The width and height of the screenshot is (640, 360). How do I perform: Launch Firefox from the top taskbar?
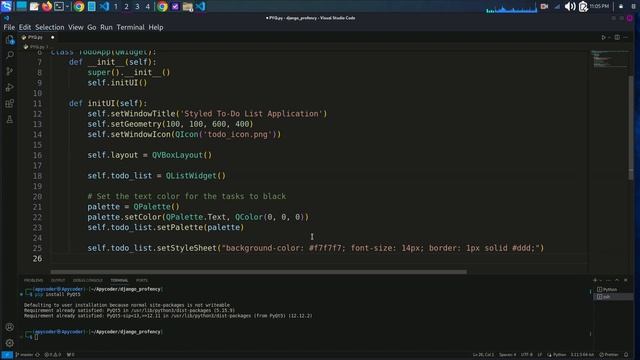(x=47, y=6)
